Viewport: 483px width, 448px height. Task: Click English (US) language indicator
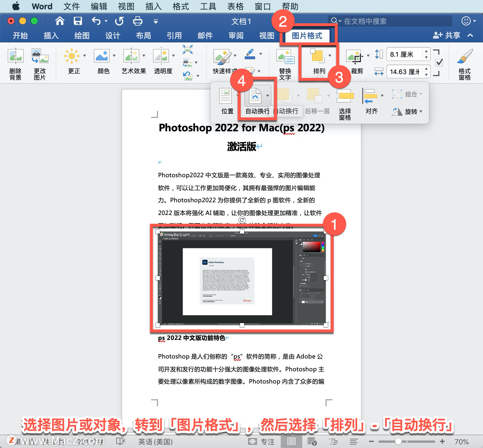(x=155, y=442)
